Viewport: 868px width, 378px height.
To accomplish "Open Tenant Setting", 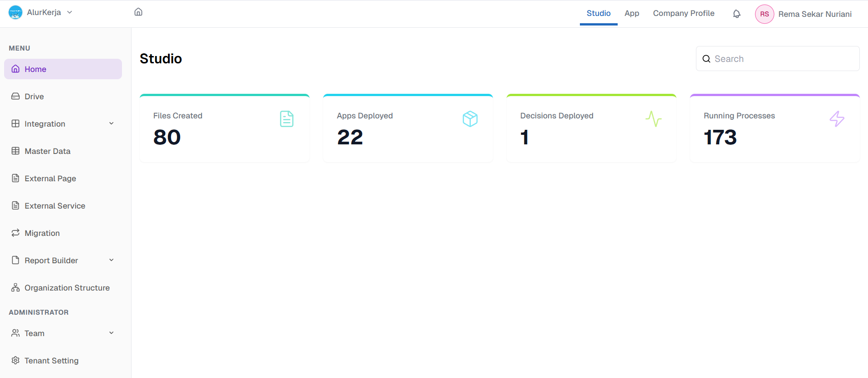I will point(51,361).
